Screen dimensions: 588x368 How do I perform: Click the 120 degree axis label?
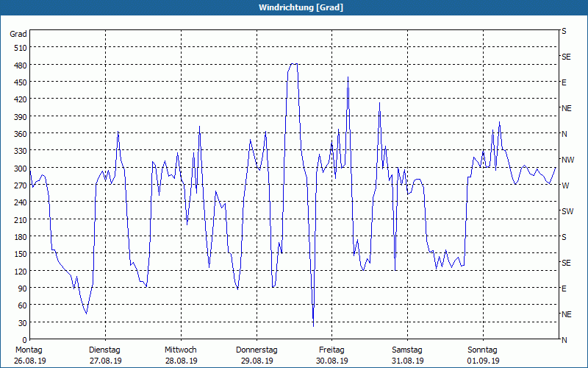pos(21,272)
